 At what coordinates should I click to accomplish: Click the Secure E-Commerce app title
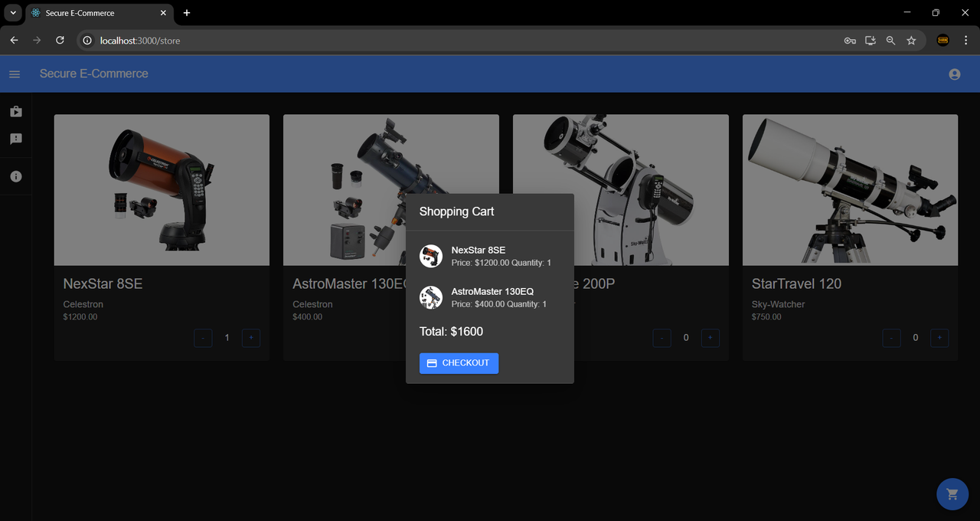pyautogui.click(x=94, y=74)
